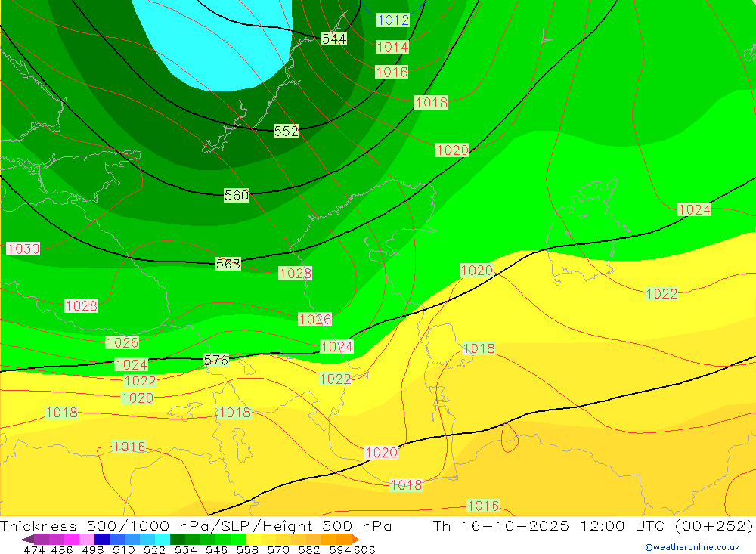
Task: Click the 546 legend scale value
Action: click(x=216, y=549)
